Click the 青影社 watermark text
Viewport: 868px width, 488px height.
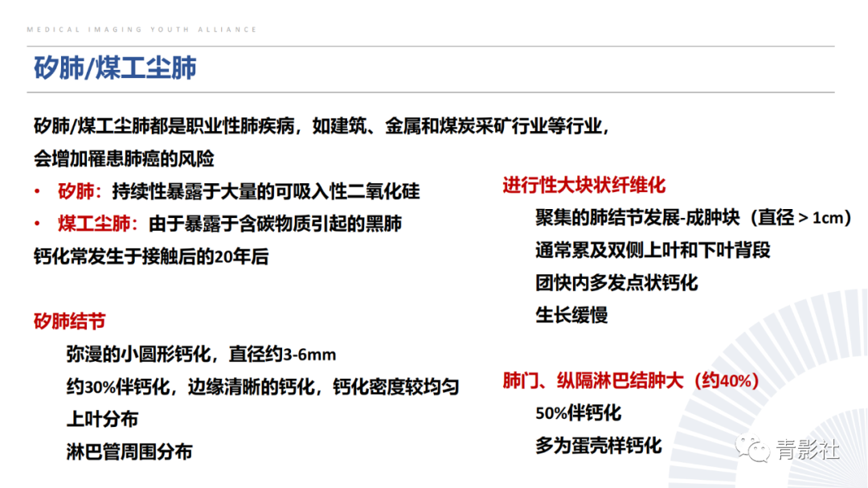(808, 449)
